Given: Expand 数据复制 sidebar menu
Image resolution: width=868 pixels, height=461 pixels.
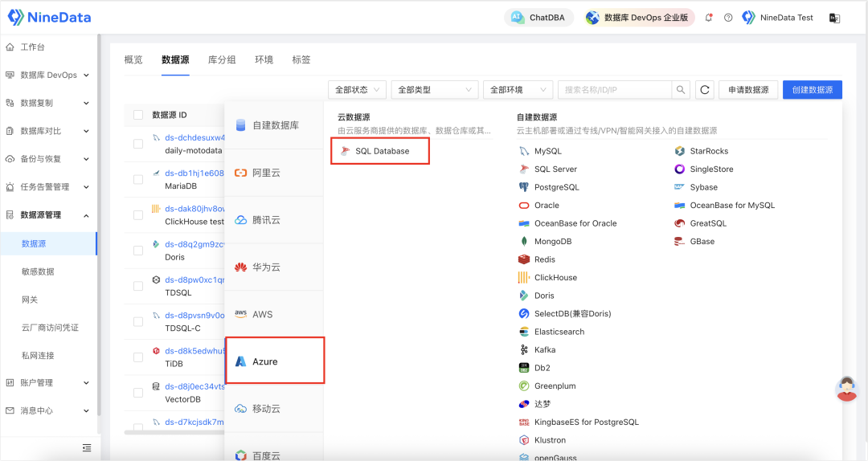Looking at the screenshot, I should point(47,103).
